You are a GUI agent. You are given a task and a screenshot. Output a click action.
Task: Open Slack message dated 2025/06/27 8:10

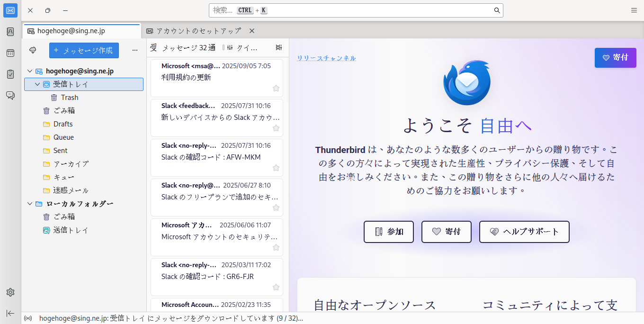(x=216, y=198)
